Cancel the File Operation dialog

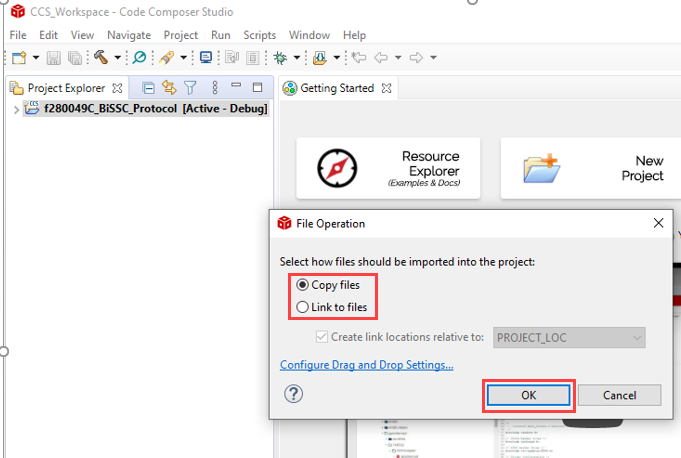[x=619, y=395]
